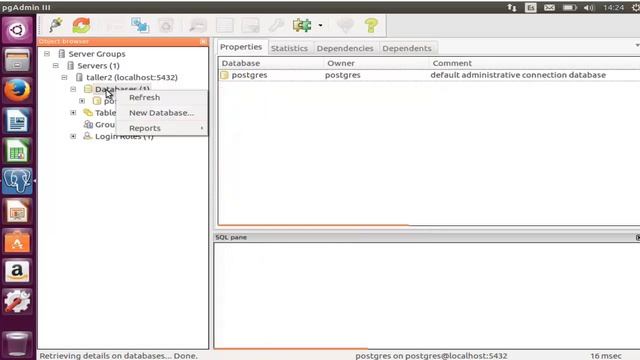
Task: Click the yellow question mark Help icon
Action: pos(371,26)
